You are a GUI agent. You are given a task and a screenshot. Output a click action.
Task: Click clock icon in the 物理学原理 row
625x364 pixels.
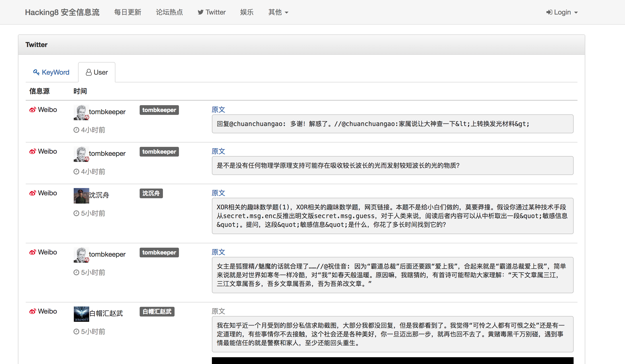click(x=76, y=172)
